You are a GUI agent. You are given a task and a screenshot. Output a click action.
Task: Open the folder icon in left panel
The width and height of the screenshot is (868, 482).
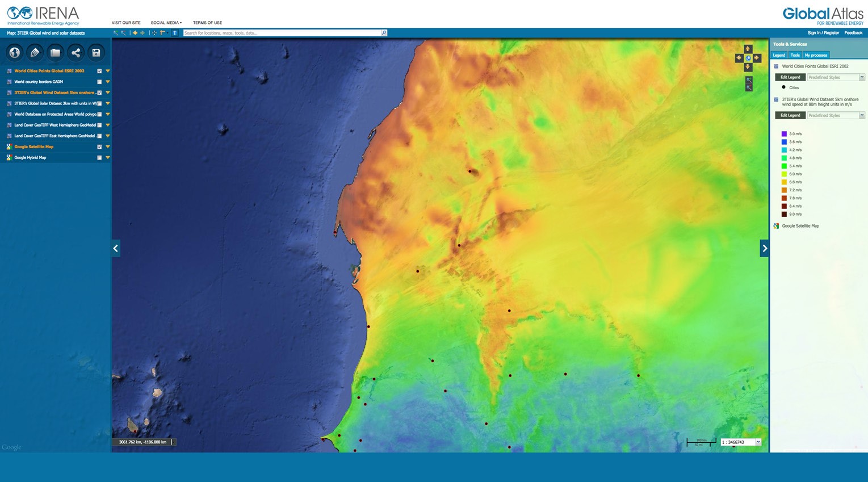point(55,53)
